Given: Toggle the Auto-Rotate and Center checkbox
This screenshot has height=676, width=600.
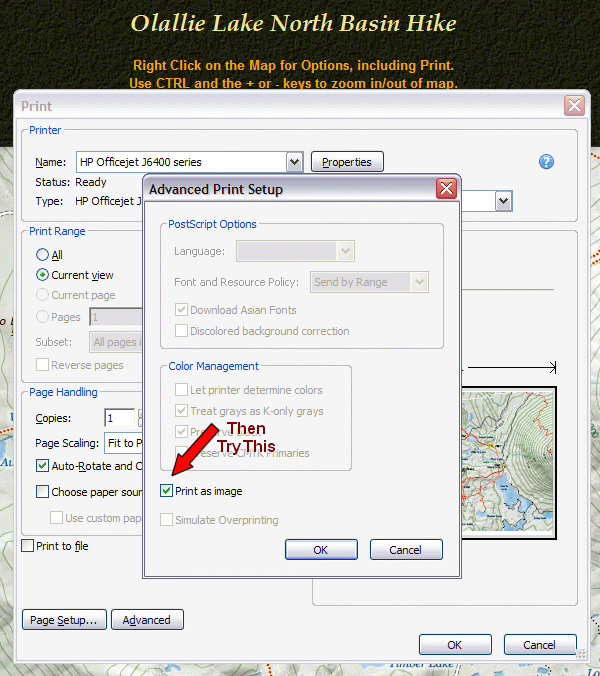Looking at the screenshot, I should (43, 466).
